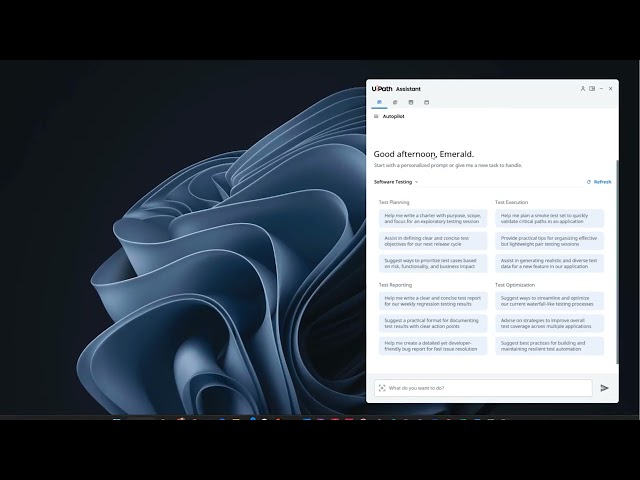This screenshot has width=640, height=480.
Task: Open the third tab icon in Assistant
Action: (x=411, y=102)
